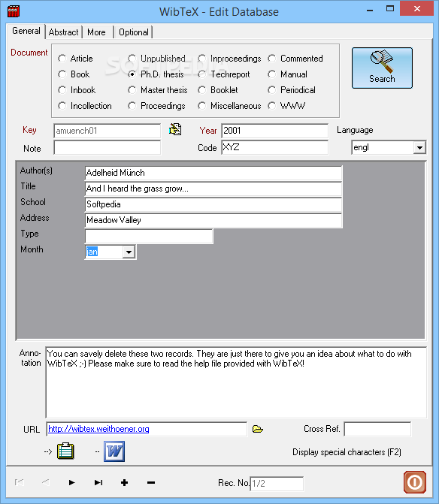Expand the Month dropdown arrow

(129, 252)
